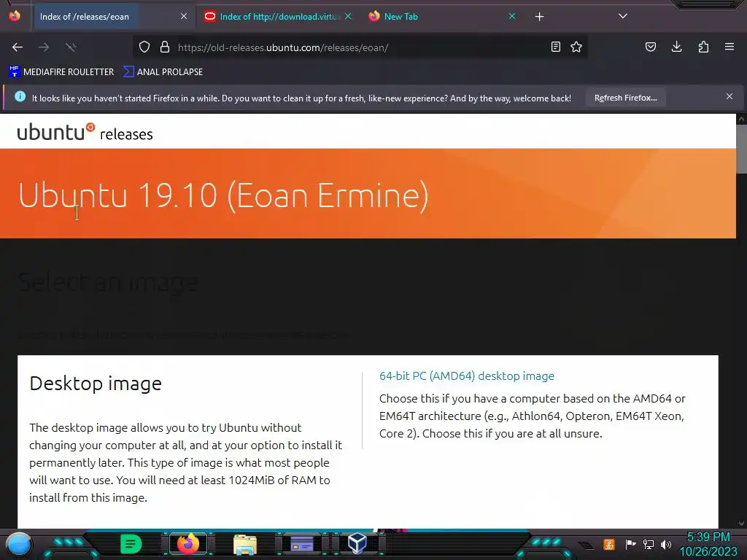The width and height of the screenshot is (747, 560).
Task: Click the address bar URL field
Action: tap(360, 47)
